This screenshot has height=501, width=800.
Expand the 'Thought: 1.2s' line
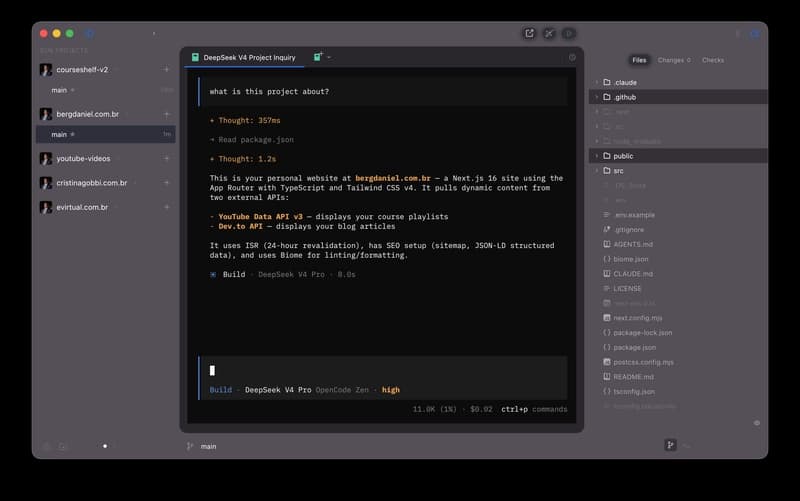243,159
